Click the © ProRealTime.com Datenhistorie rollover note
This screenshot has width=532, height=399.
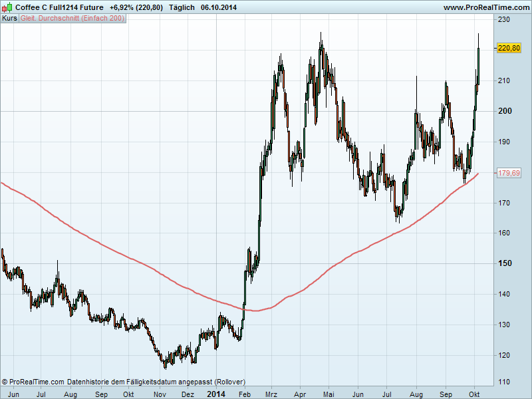(x=124, y=382)
